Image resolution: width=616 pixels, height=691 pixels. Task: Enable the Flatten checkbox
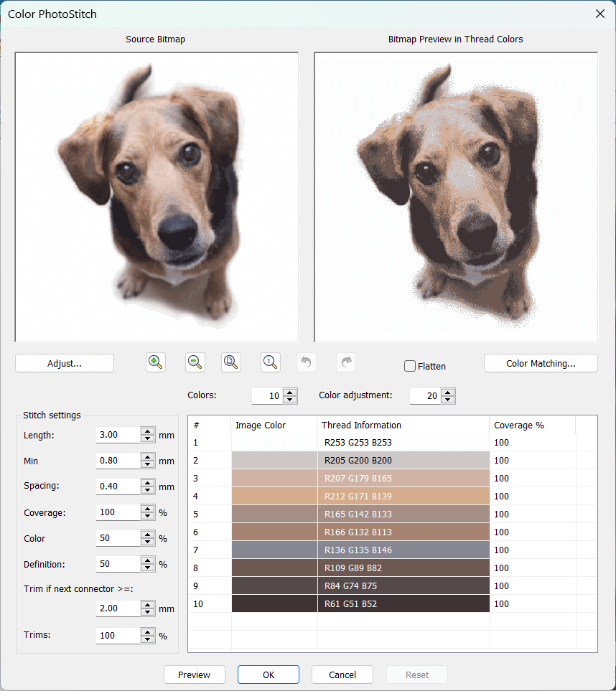pyautogui.click(x=410, y=366)
